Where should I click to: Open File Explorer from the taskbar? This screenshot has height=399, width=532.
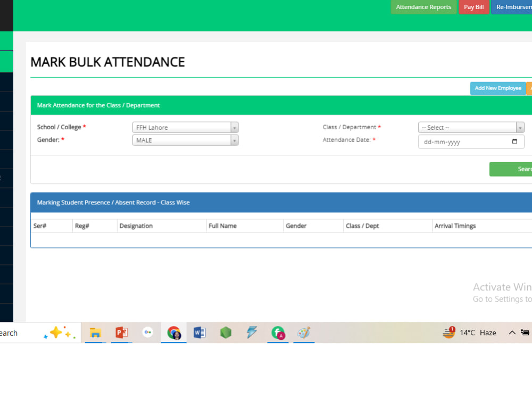point(95,332)
